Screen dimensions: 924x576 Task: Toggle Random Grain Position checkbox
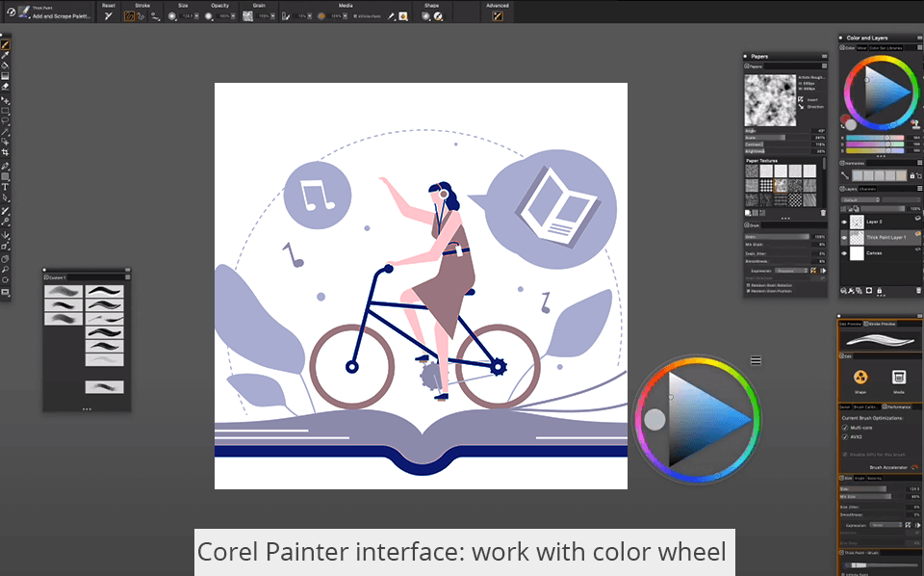coord(749,291)
